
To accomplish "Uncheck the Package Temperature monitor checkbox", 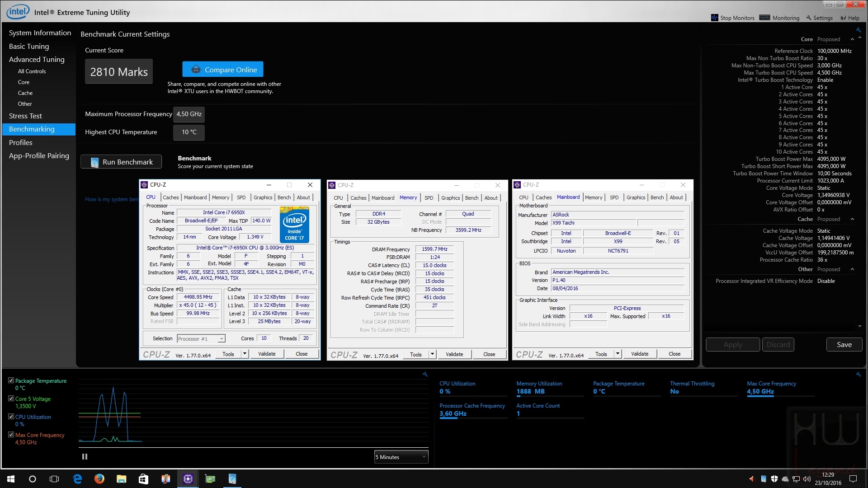I will coord(11,380).
